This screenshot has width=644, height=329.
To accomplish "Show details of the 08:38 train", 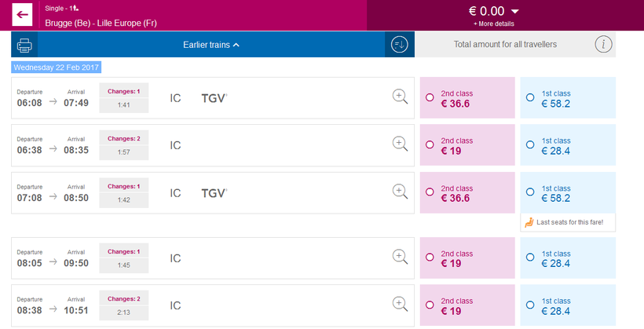I will (x=400, y=305).
